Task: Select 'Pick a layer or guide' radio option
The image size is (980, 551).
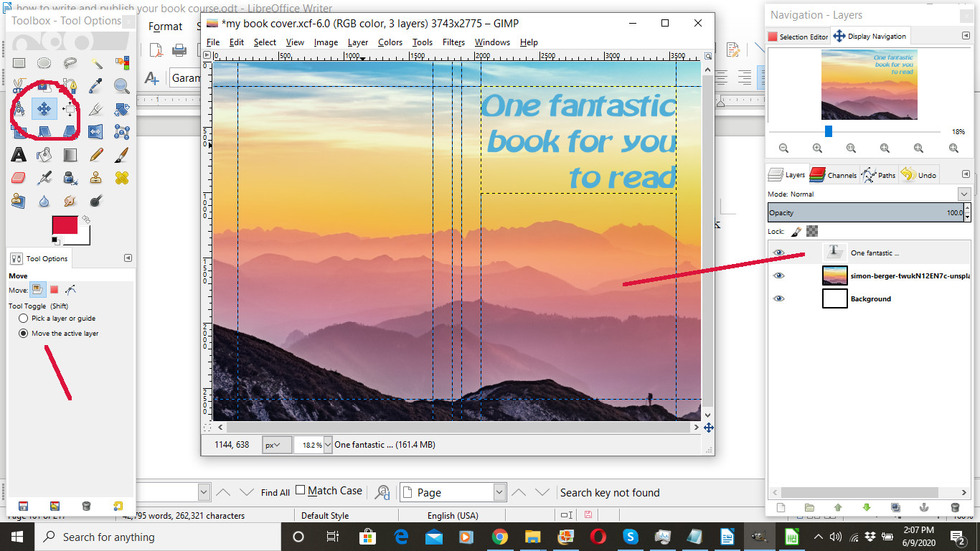Action: [24, 319]
